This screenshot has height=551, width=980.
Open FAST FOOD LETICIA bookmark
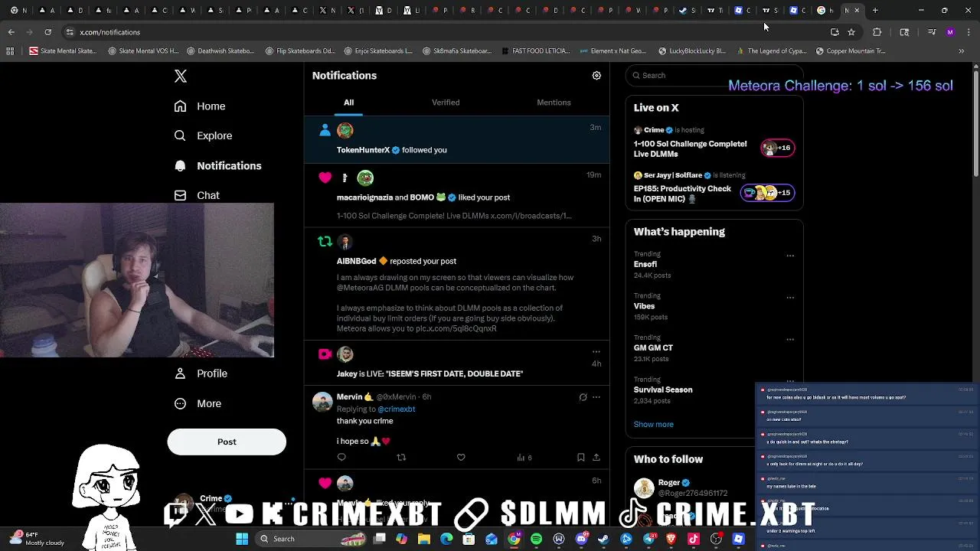(x=536, y=51)
